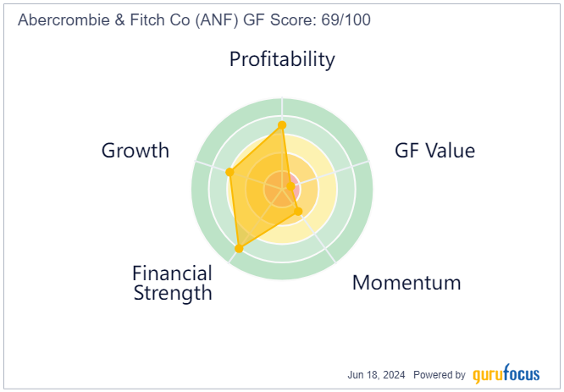The height and width of the screenshot is (392, 564).
Task: Click the gurufocus logo
Action: pos(506,374)
